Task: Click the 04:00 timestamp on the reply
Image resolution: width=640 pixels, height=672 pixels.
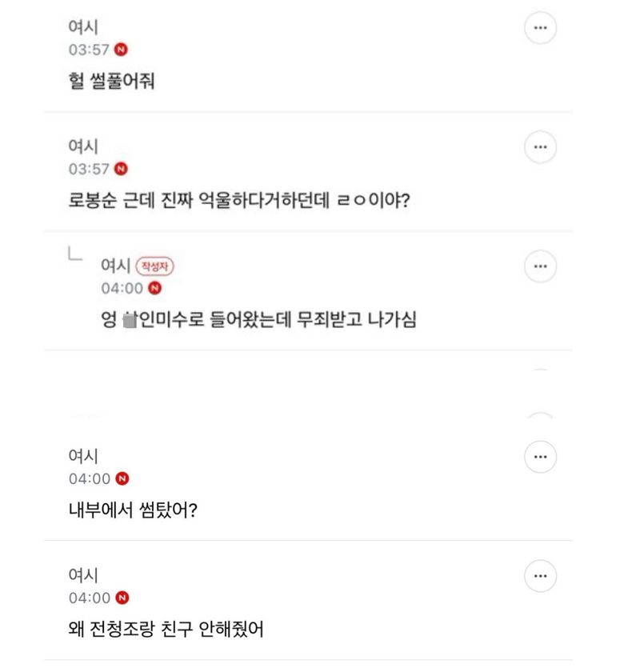Action: tap(122, 289)
